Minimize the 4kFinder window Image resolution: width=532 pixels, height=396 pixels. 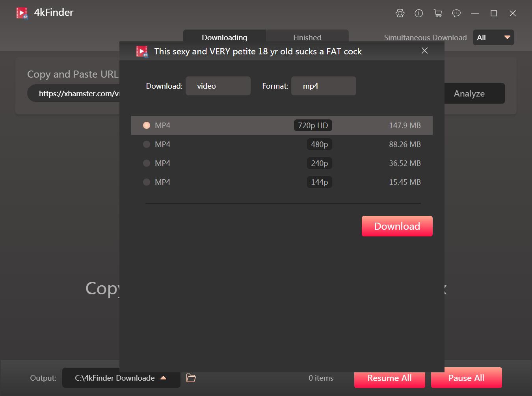(475, 13)
